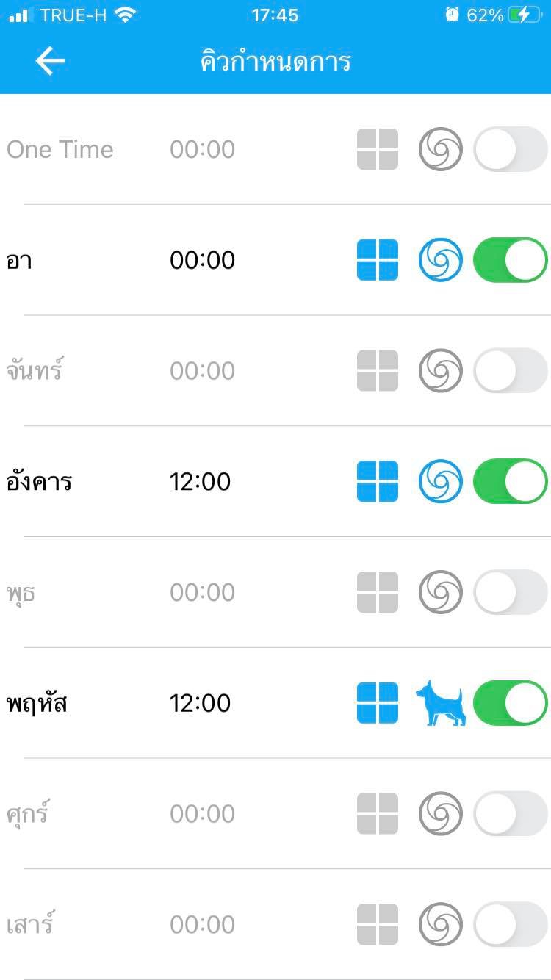This screenshot has width=551, height=980.
Task: Tap the spiral mode icon for เสาร์
Action: pos(441,924)
